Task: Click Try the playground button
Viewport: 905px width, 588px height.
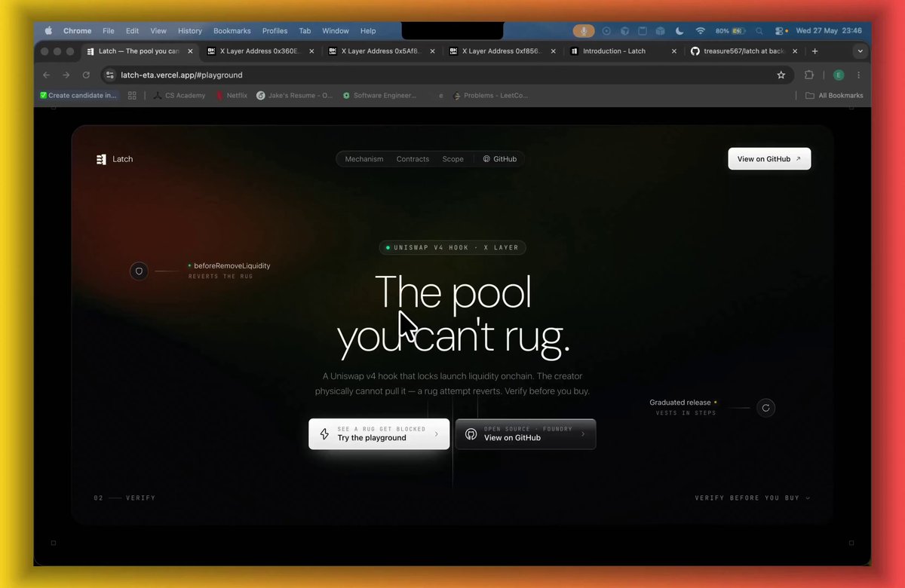Action: point(379,434)
